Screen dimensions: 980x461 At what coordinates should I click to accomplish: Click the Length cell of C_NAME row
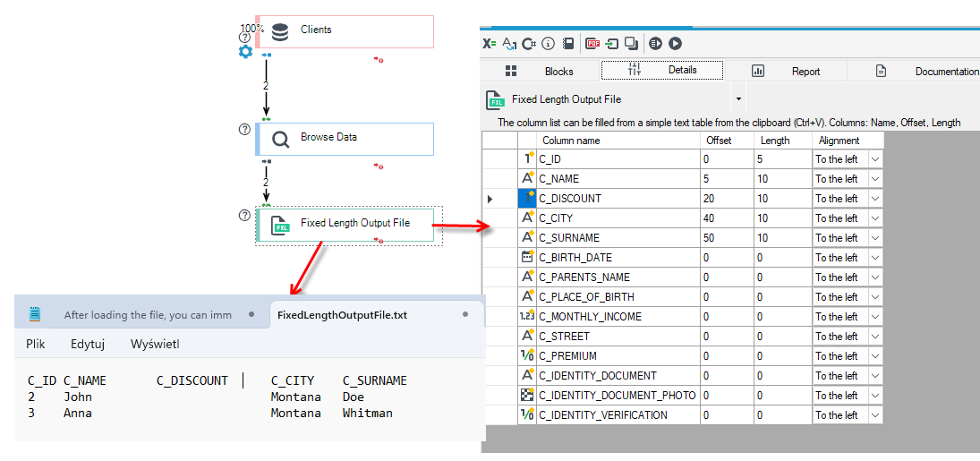click(x=782, y=179)
